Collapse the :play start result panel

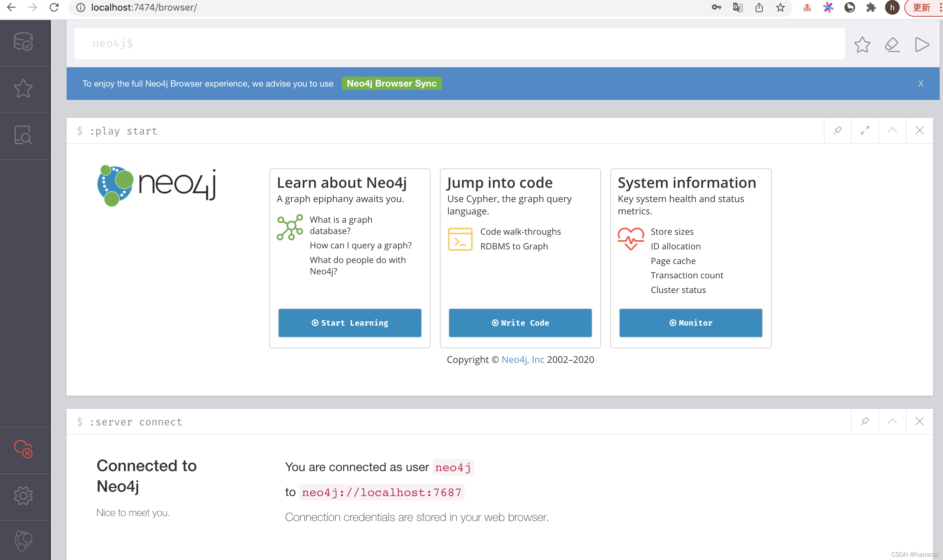[x=892, y=131]
